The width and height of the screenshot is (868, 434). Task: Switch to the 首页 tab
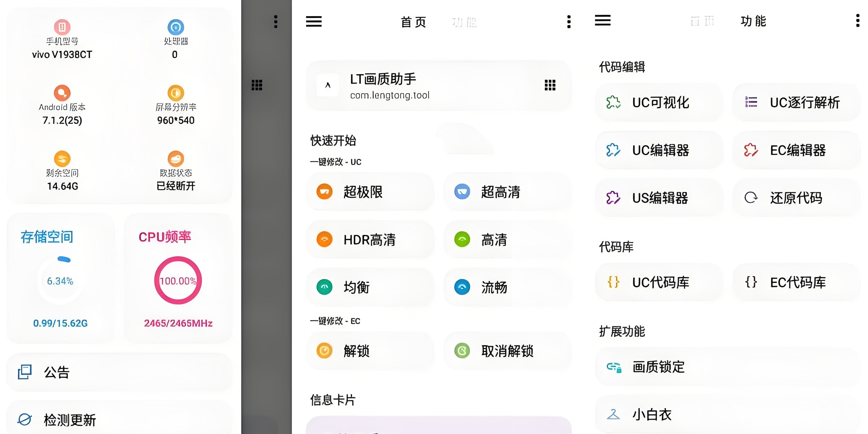pos(413,22)
